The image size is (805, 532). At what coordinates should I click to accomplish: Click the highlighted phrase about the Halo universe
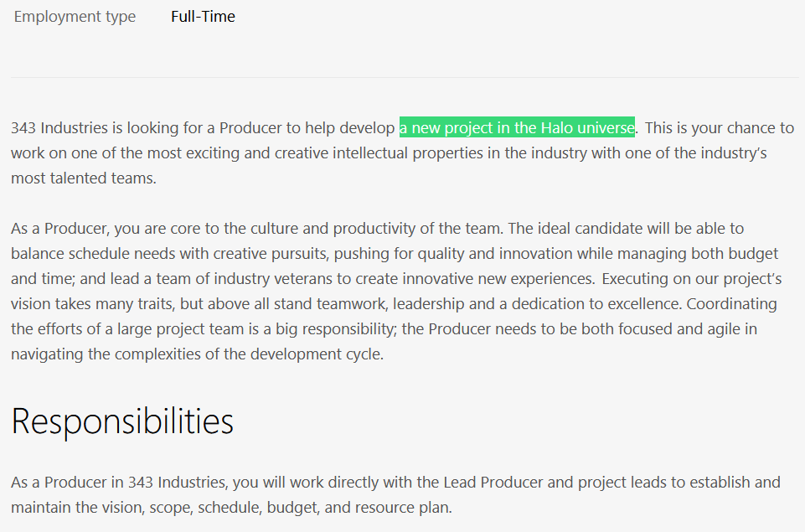coord(517,127)
